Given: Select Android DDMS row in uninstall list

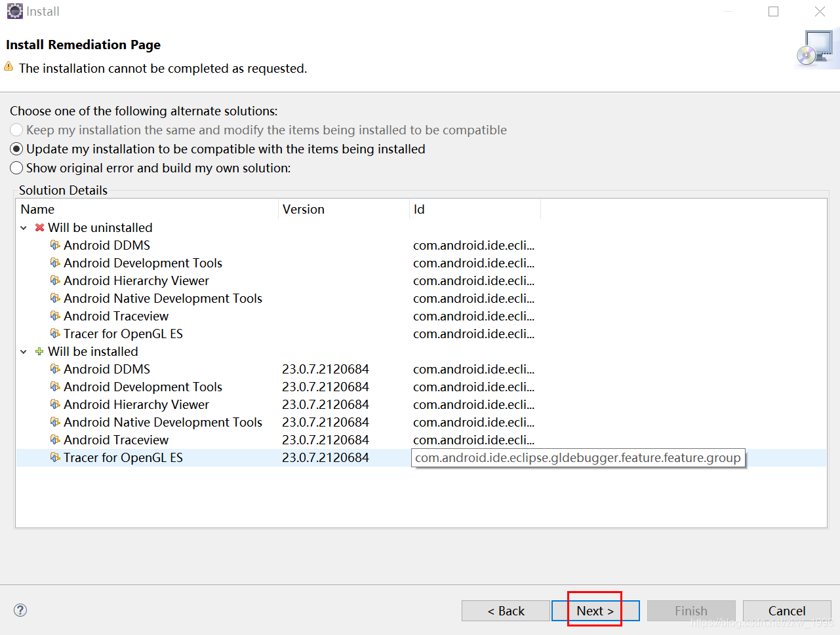Looking at the screenshot, I should coord(421,245).
